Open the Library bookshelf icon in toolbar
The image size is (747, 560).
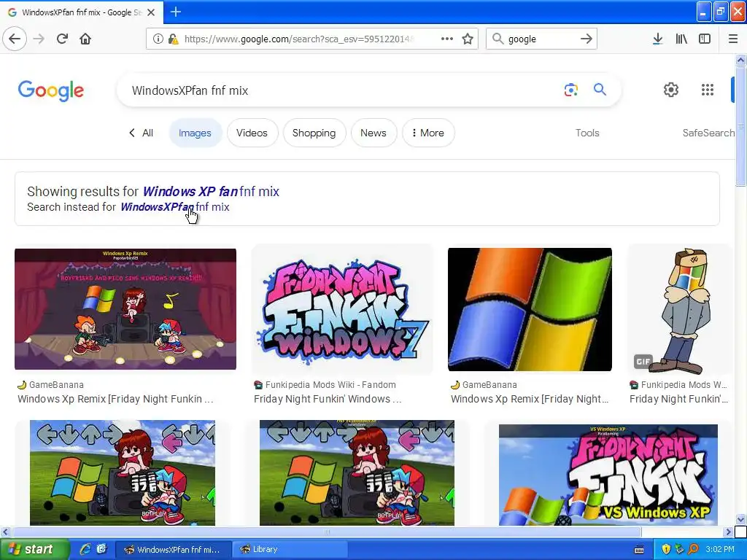pyautogui.click(x=681, y=39)
